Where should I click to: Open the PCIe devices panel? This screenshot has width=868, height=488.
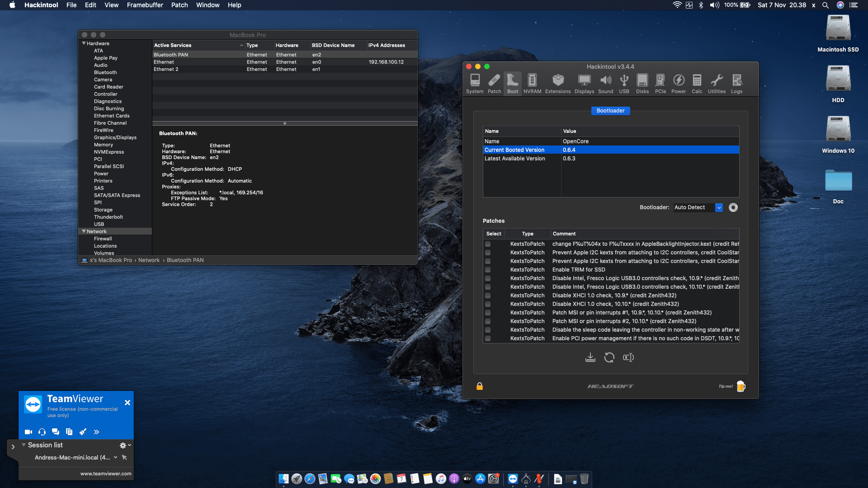click(x=660, y=83)
